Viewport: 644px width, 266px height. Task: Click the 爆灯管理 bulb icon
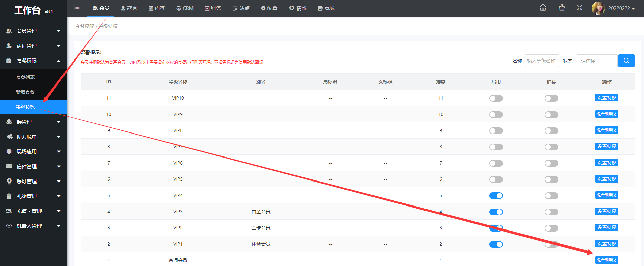pos(9,181)
